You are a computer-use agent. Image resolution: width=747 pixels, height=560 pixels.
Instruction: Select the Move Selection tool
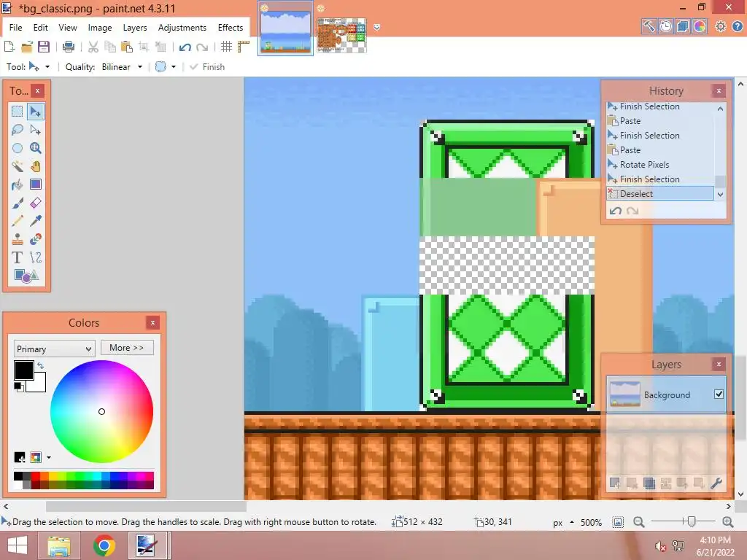tap(35, 130)
